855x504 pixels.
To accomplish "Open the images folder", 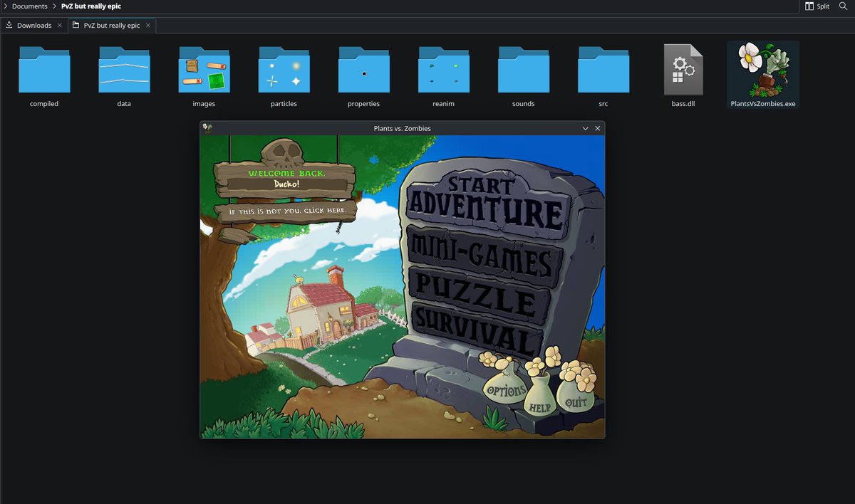I will [204, 70].
